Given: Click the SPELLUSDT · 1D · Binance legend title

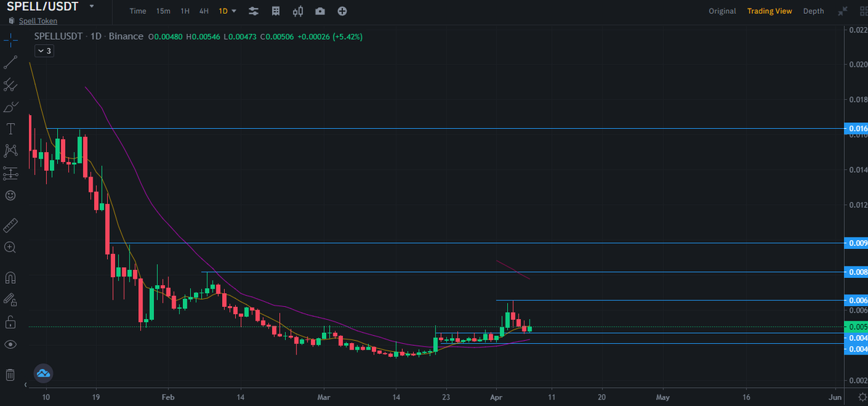Looking at the screenshot, I should click(x=89, y=36).
